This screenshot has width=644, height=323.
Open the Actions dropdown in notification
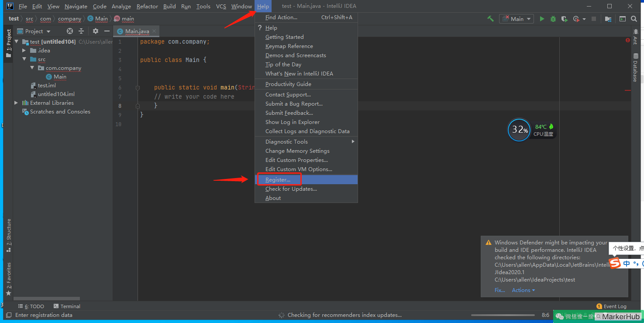(523, 290)
